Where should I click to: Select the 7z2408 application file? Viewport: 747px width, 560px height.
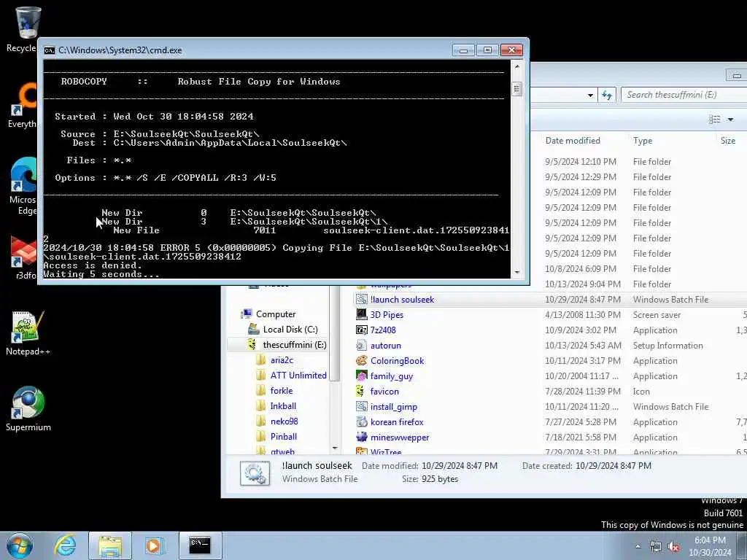point(383,330)
